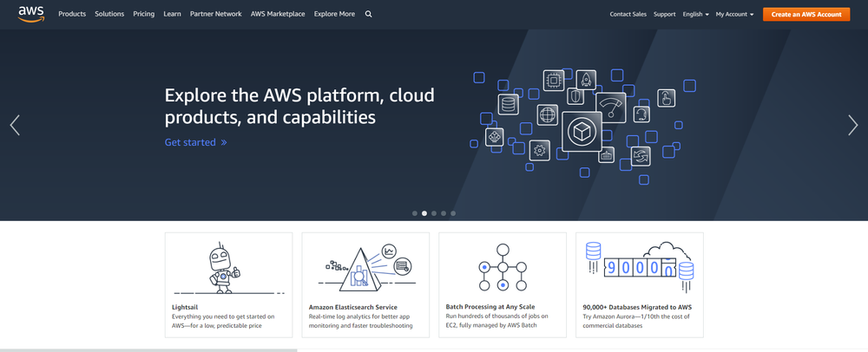The image size is (868, 352).
Task: Click the gauge meter icon in hero graphic
Action: point(610,108)
